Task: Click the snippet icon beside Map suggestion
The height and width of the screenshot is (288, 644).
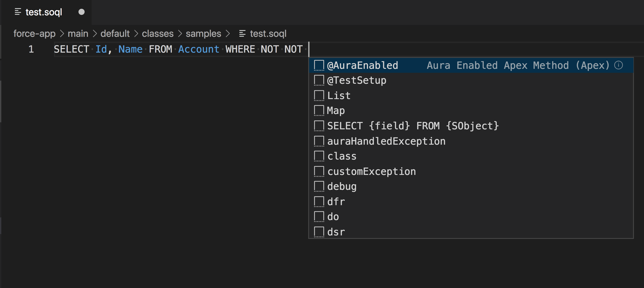Action: 319,110
